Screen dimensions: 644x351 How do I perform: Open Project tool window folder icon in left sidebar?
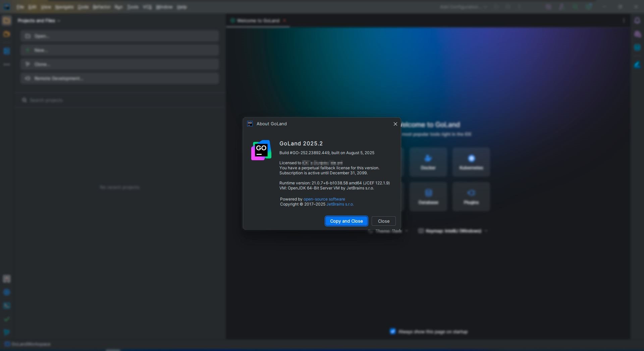(x=7, y=20)
